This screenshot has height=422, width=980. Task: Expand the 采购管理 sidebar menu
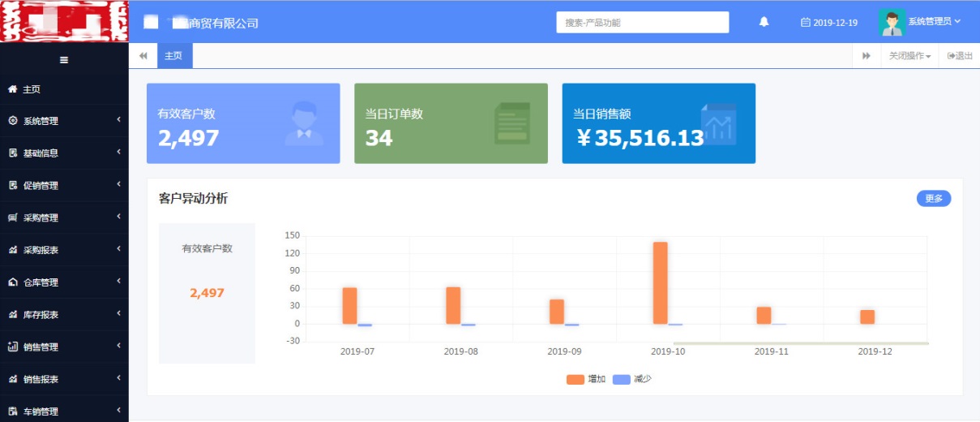tap(64, 217)
